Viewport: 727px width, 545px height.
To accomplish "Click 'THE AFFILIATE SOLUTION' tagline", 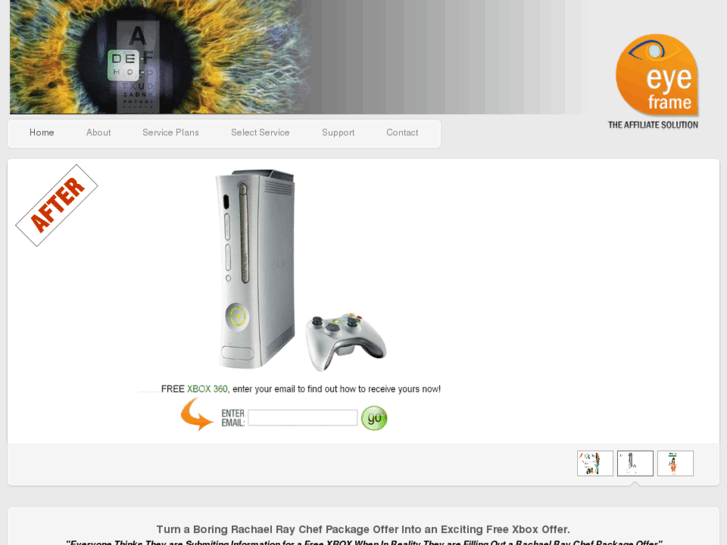I will coord(653,125).
